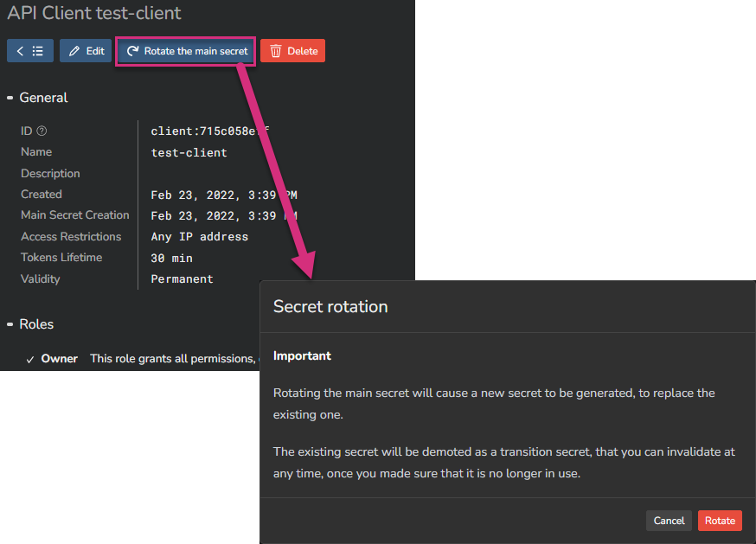The image size is (756, 544).
Task: Click the Important heading in the dialog
Action: coord(301,355)
